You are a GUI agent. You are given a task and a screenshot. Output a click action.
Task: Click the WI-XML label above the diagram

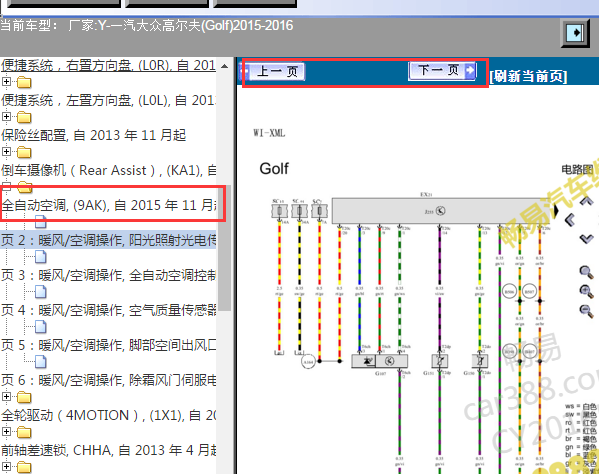(269, 133)
